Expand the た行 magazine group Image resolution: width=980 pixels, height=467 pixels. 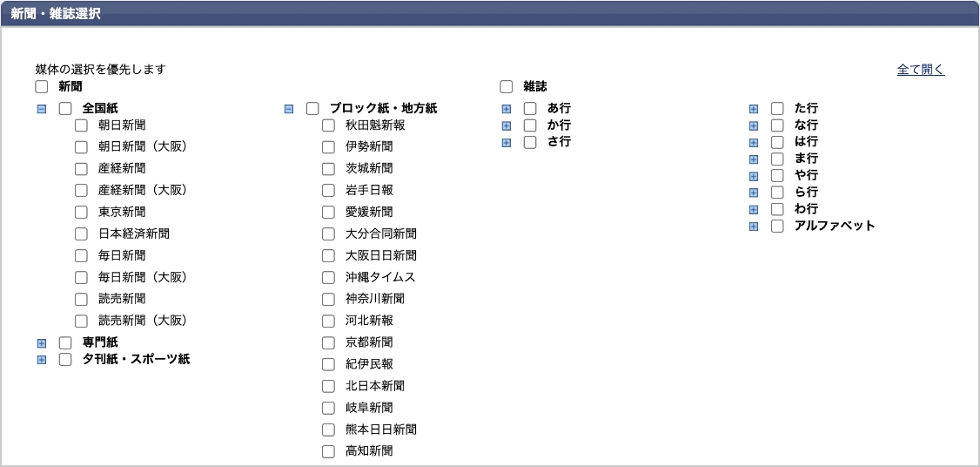(x=753, y=109)
